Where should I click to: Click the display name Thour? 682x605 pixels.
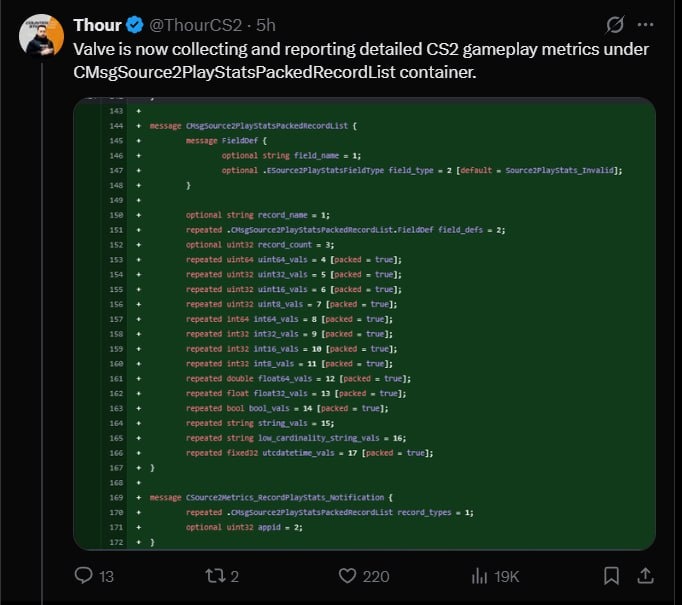click(x=98, y=24)
